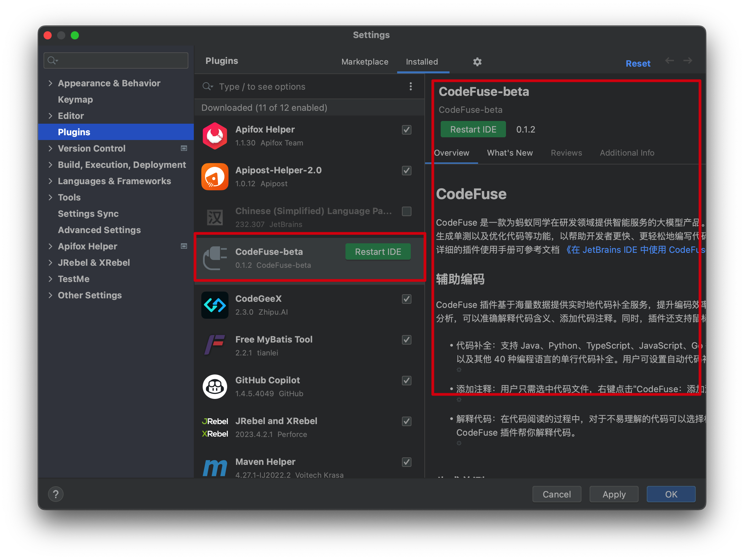Viewport: 744px width, 560px height.
Task: Uncheck the GitHub Copilot plugin
Action: coord(406,381)
